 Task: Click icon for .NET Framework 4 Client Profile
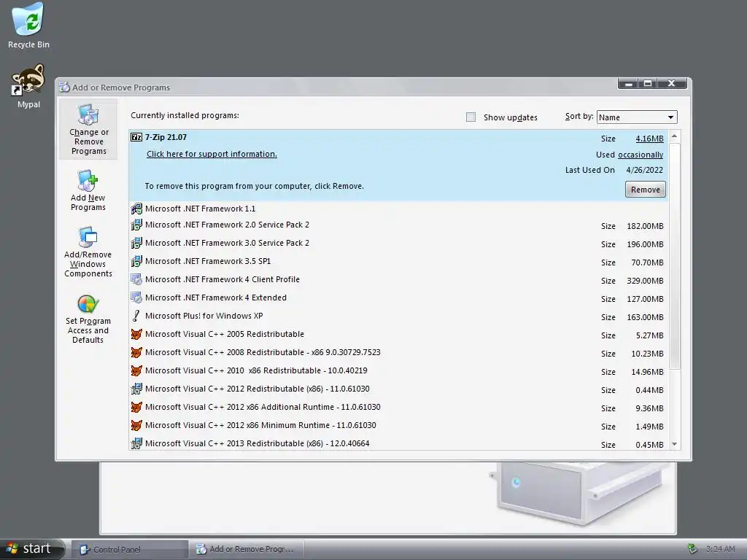pos(136,279)
